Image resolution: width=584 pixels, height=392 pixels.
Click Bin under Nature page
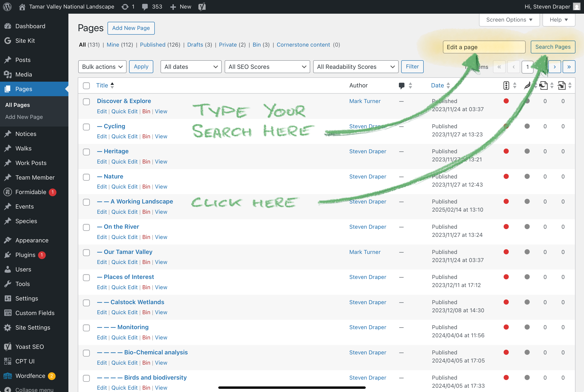pyautogui.click(x=146, y=187)
